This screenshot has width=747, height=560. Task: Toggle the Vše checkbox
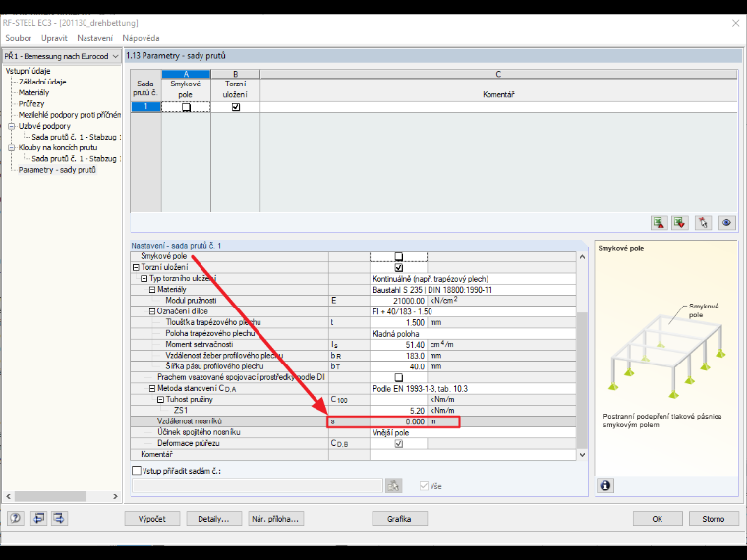click(424, 486)
